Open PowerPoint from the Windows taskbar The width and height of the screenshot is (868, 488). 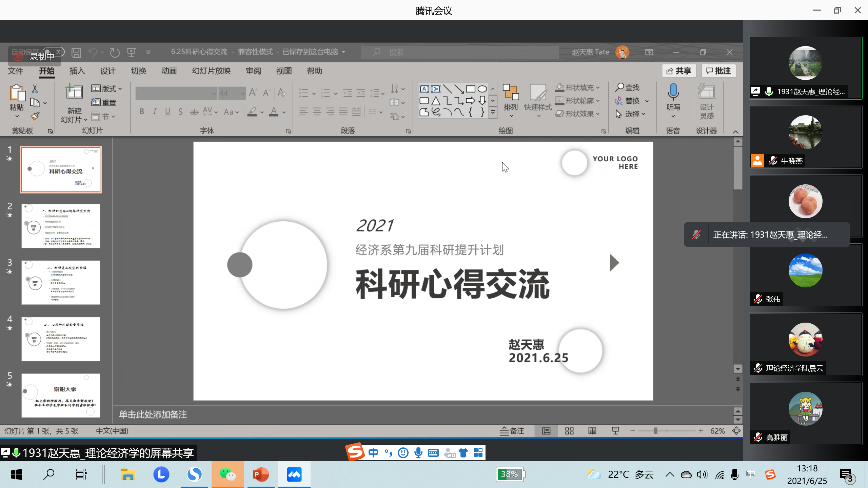[x=261, y=474]
